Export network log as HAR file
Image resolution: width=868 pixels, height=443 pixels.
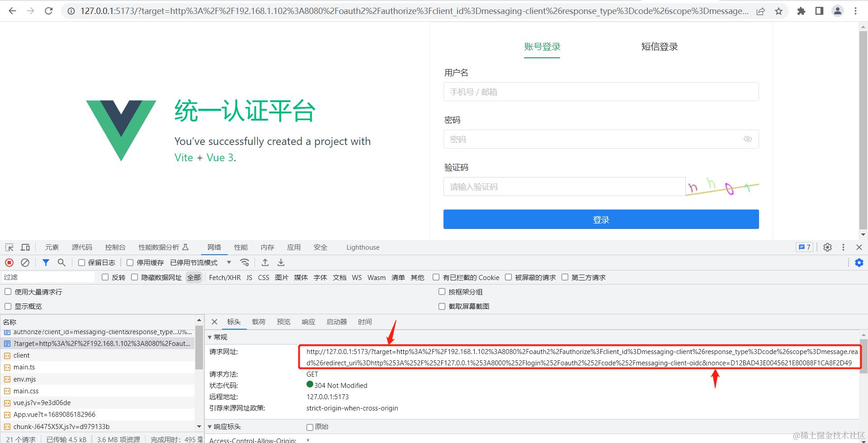click(x=265, y=262)
